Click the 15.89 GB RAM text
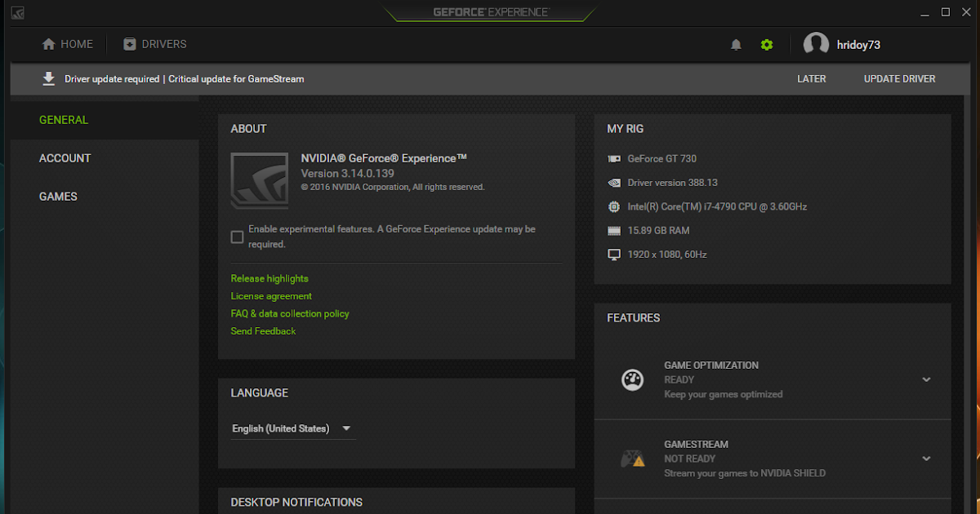This screenshot has height=514, width=980. point(658,231)
